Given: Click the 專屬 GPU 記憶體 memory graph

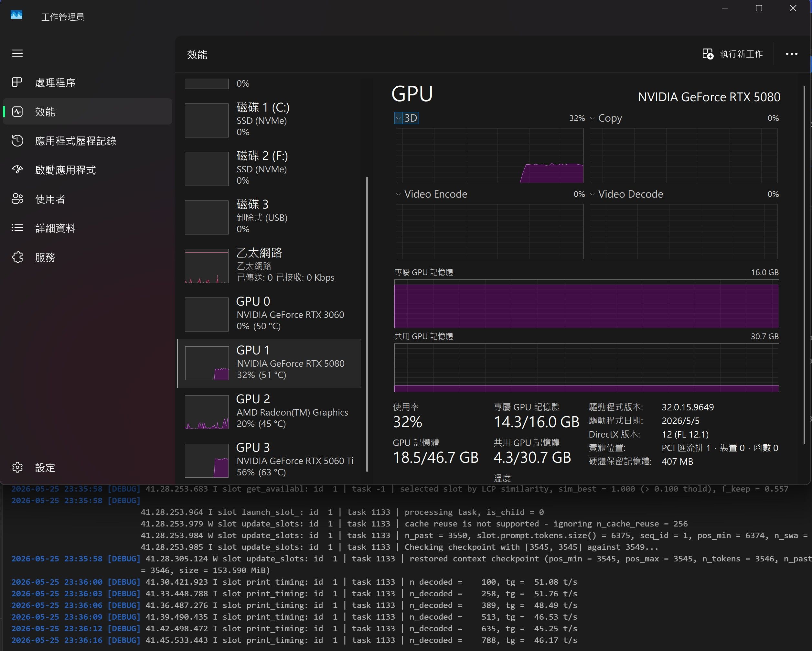Looking at the screenshot, I should pos(586,304).
